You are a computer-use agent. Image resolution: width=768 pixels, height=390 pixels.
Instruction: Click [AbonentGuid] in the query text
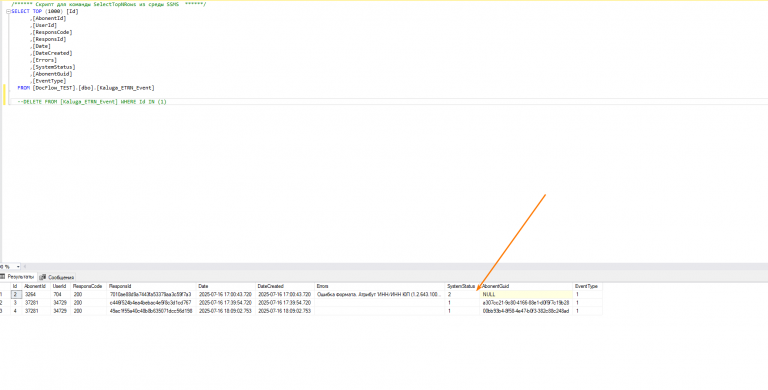click(52, 74)
